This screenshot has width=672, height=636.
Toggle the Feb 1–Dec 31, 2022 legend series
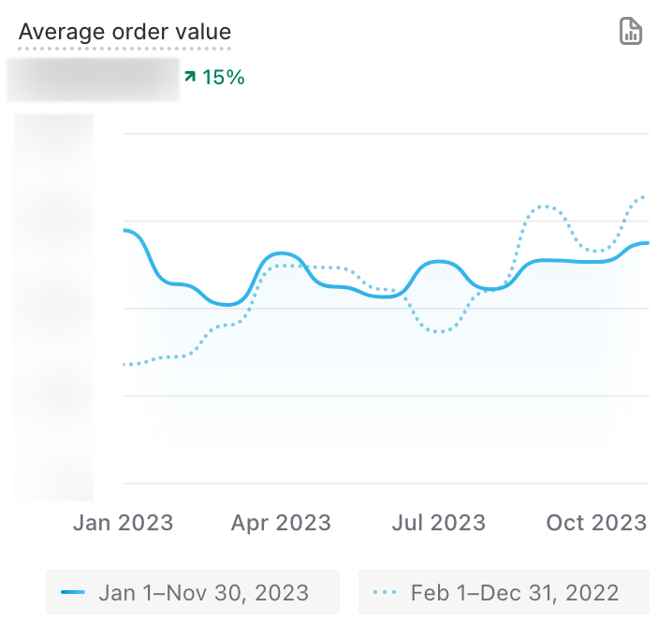(504, 593)
